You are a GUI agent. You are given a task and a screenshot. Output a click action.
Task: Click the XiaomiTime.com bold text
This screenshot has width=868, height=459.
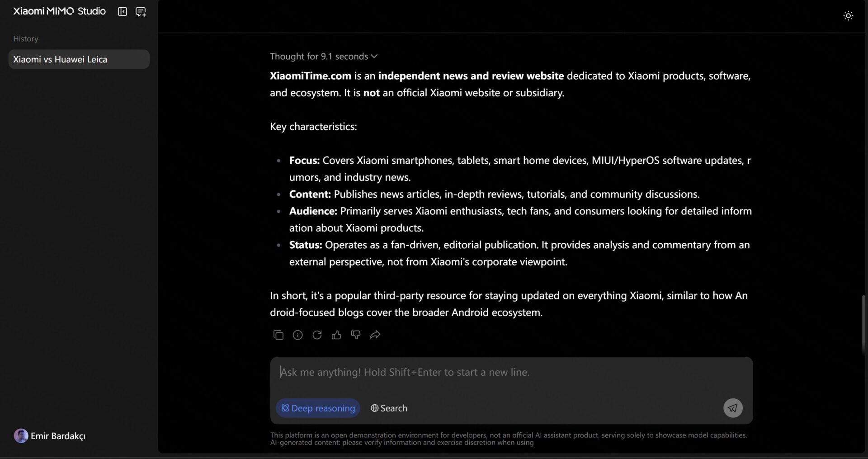310,76
